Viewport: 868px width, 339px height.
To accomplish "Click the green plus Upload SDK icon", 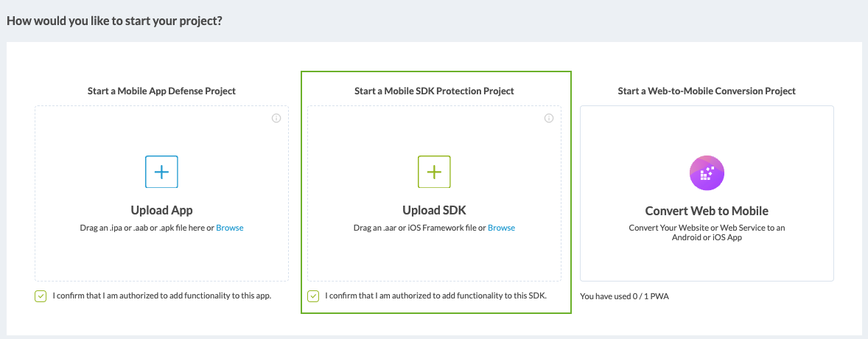I will coord(434,172).
